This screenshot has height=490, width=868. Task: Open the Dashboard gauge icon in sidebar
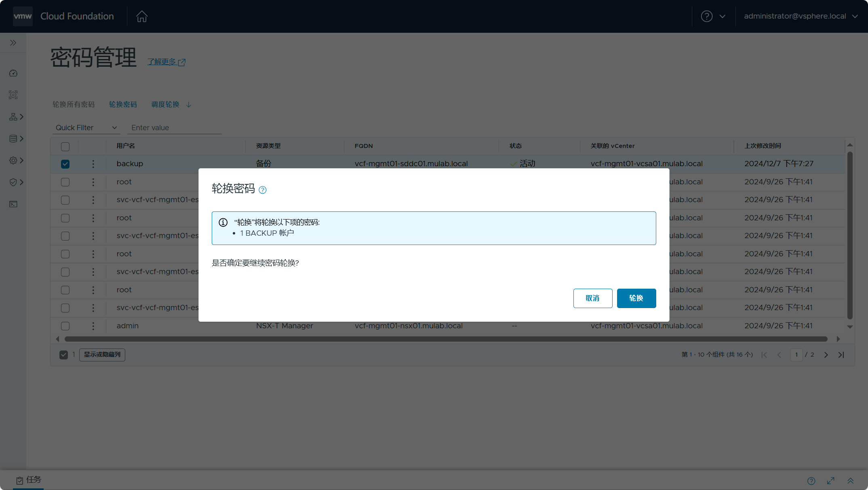[x=13, y=73]
